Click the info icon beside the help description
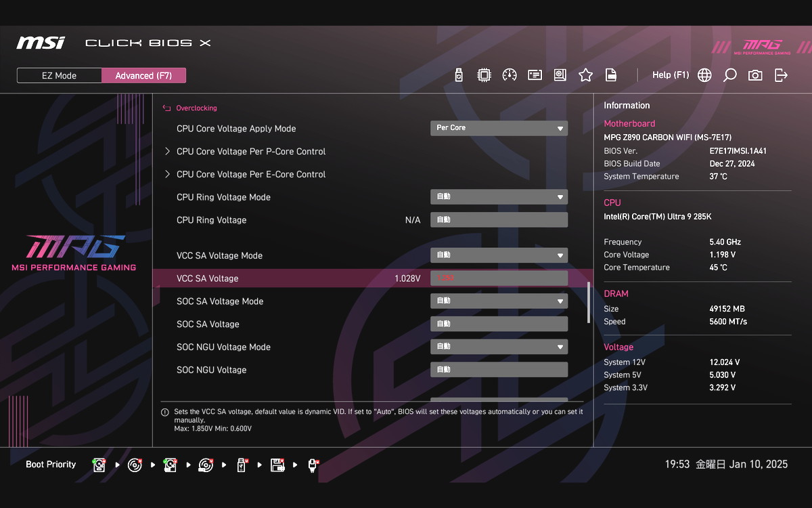 point(164,412)
